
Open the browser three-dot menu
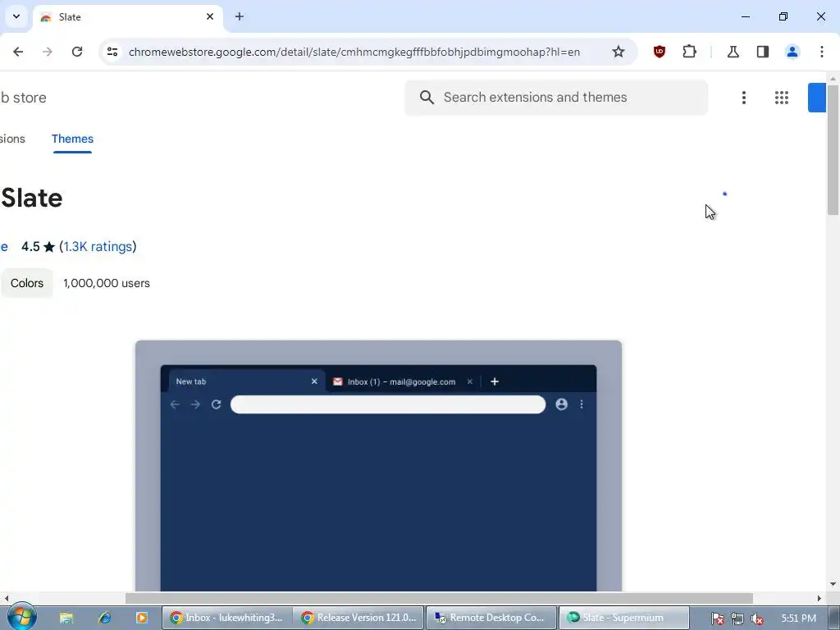822,52
